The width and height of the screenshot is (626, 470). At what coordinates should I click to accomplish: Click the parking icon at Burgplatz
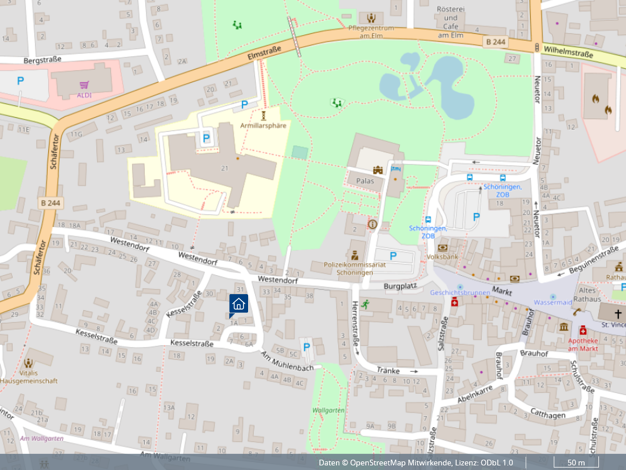pyautogui.click(x=393, y=256)
